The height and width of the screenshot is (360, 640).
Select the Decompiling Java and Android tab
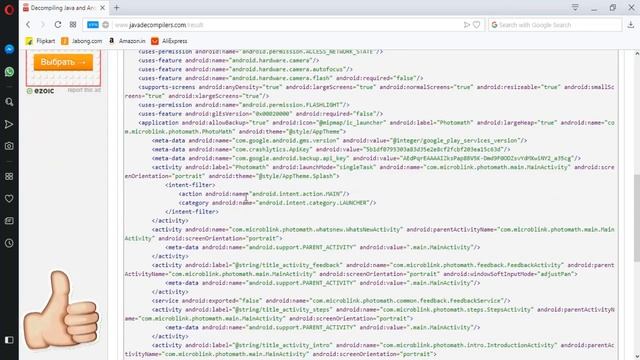[63, 8]
